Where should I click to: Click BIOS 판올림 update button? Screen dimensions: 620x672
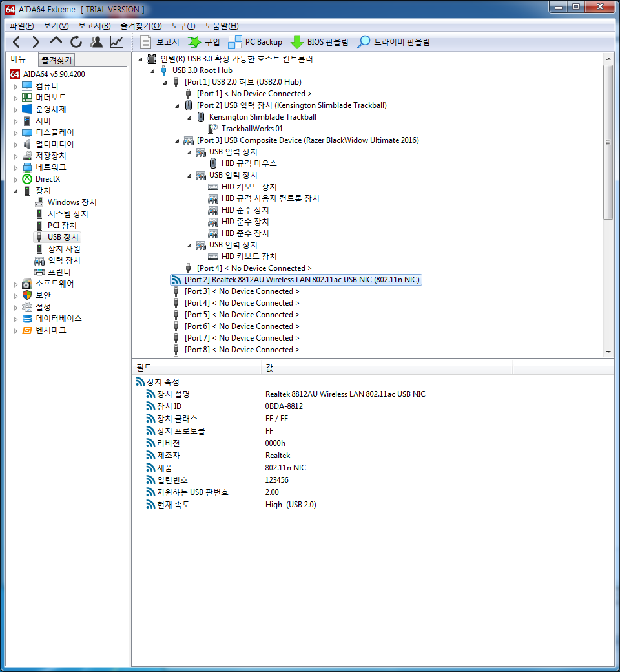pyautogui.click(x=319, y=41)
